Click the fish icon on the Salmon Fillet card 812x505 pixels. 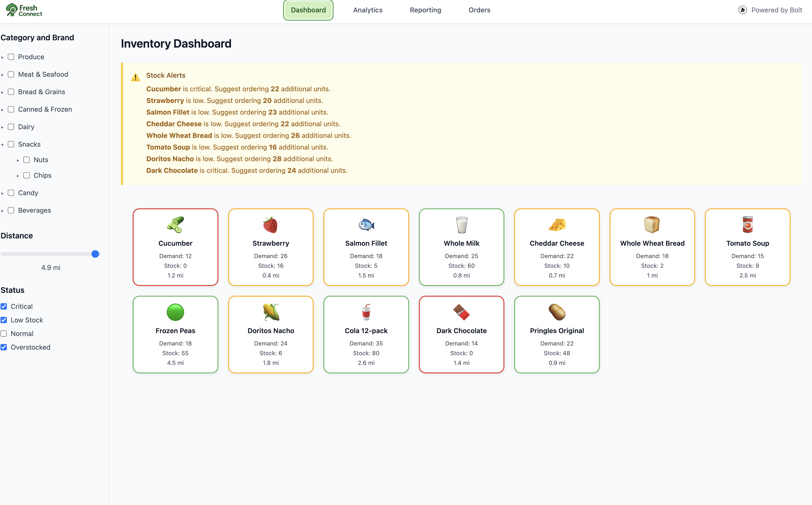tap(366, 225)
